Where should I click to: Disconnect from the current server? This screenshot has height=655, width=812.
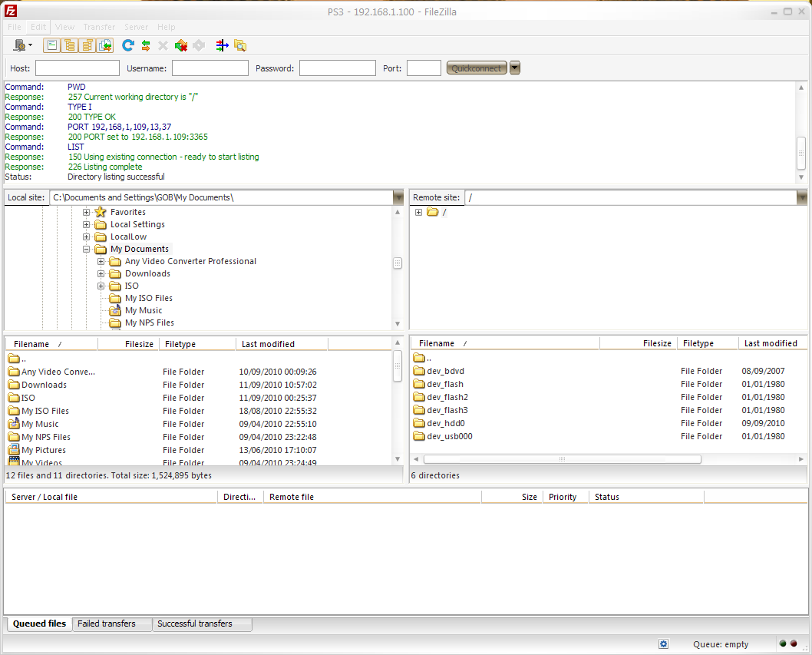[181, 45]
